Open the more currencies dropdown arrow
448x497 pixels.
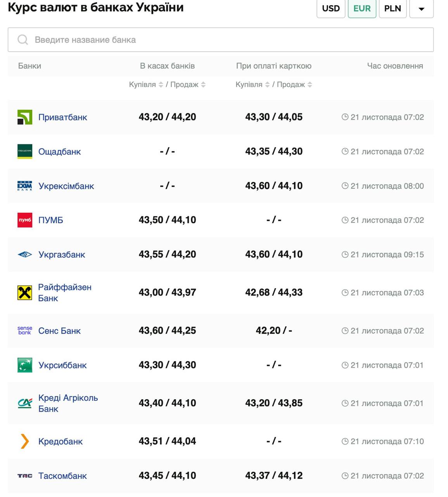click(x=421, y=9)
